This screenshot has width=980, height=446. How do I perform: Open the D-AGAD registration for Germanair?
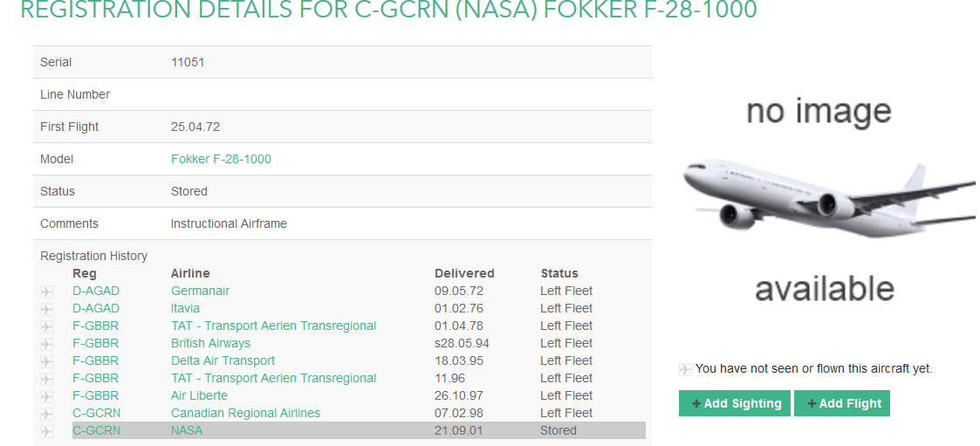[96, 291]
